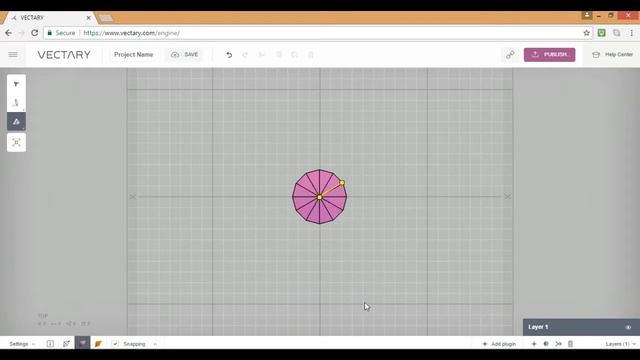Toggle the purple shaded view icon
This screenshot has height=360, width=640.
82,344
